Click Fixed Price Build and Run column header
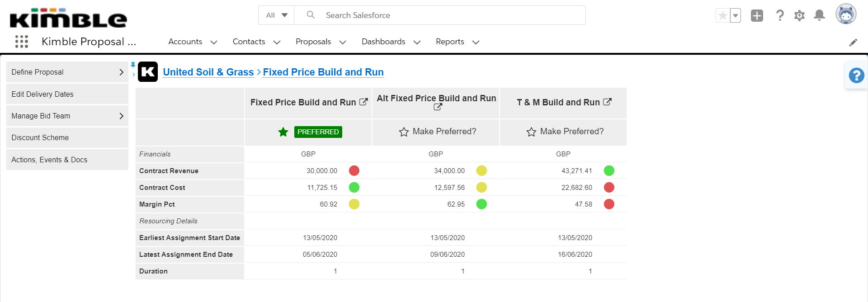The height and width of the screenshot is (302, 868). click(303, 103)
